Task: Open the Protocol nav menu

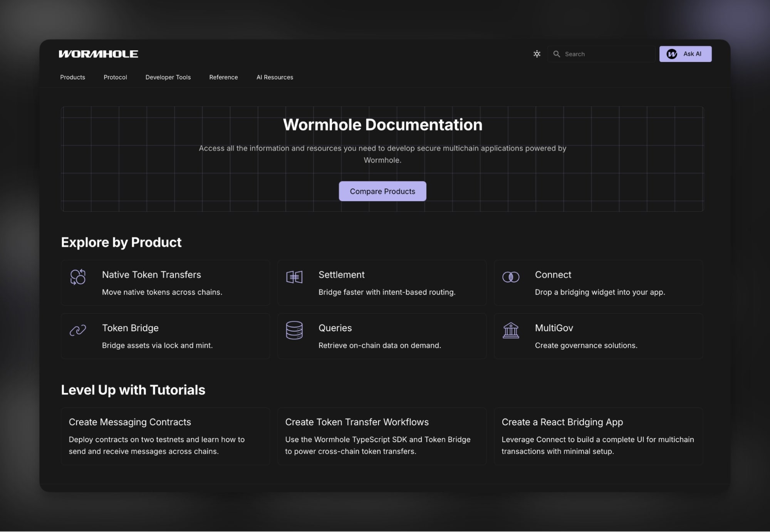Action: 115,77
